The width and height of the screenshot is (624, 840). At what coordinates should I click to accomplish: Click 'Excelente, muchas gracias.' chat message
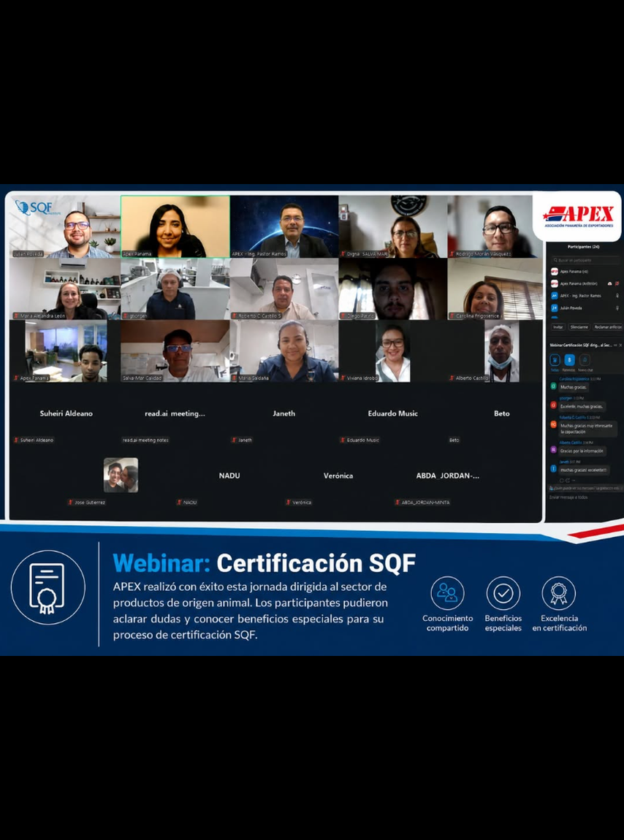(x=582, y=407)
